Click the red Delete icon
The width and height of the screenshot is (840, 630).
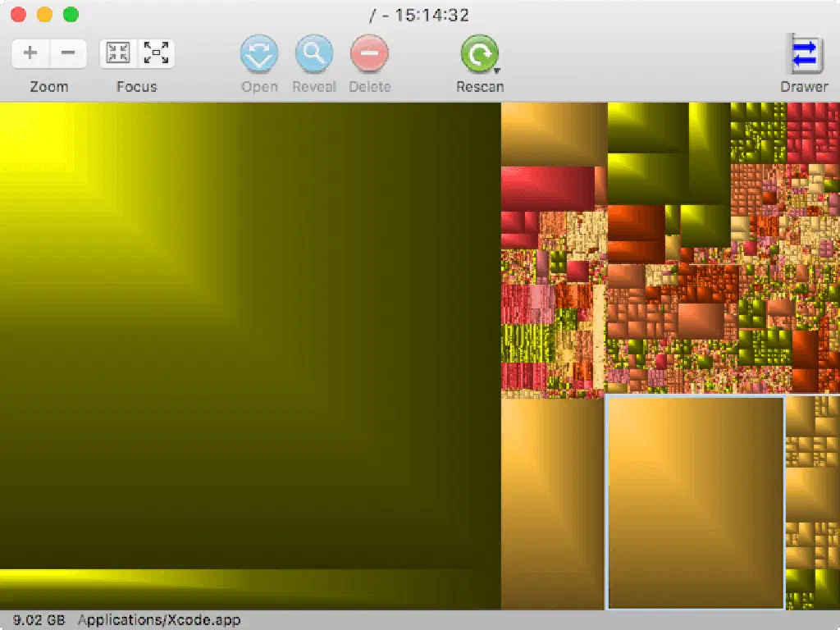tap(369, 53)
